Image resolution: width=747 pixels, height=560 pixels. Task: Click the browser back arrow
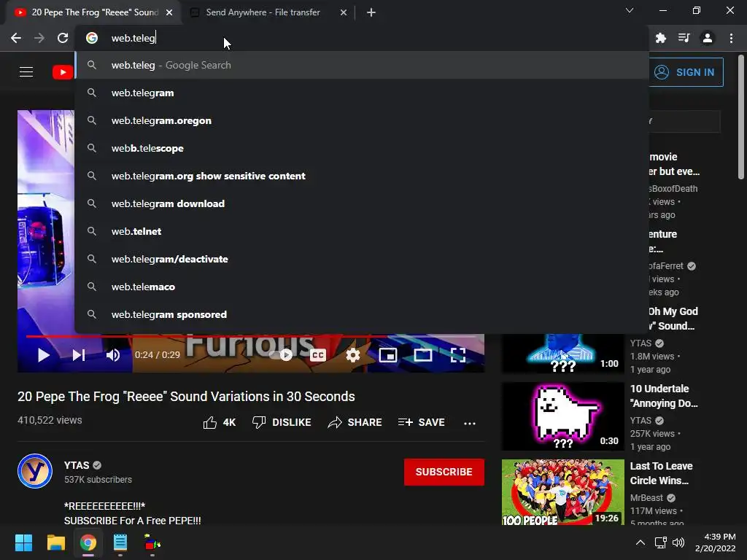16,38
